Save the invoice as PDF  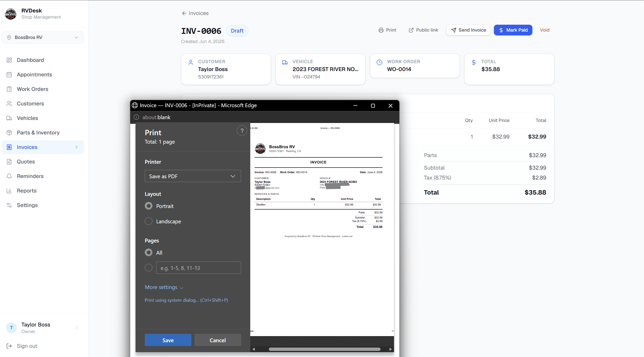pyautogui.click(x=168, y=340)
